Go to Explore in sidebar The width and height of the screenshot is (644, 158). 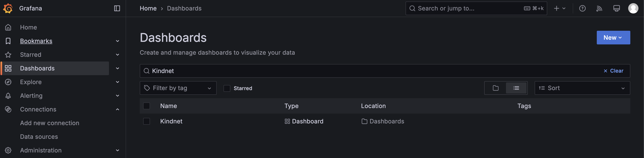pos(31,82)
